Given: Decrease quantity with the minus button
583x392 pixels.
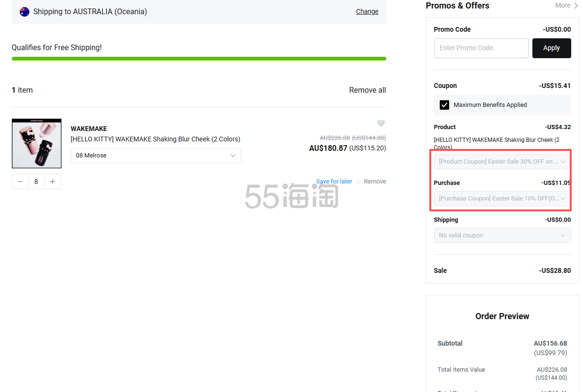Looking at the screenshot, I should (x=20, y=182).
